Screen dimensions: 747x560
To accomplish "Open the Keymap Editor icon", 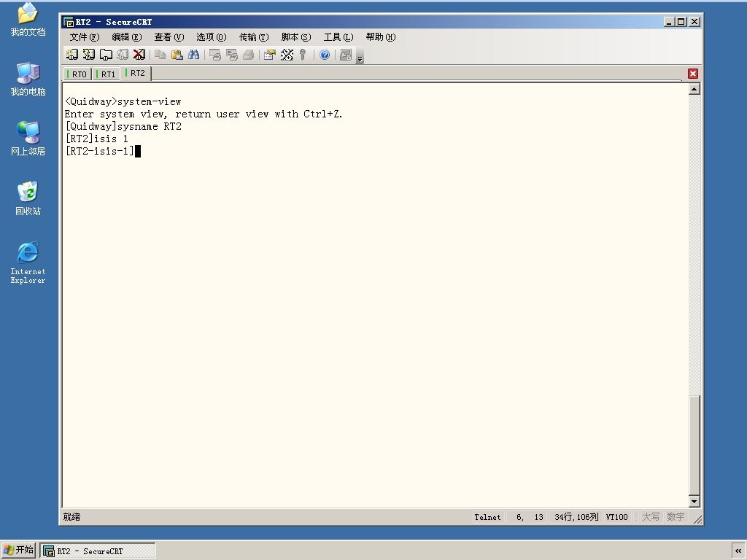I will 287,55.
